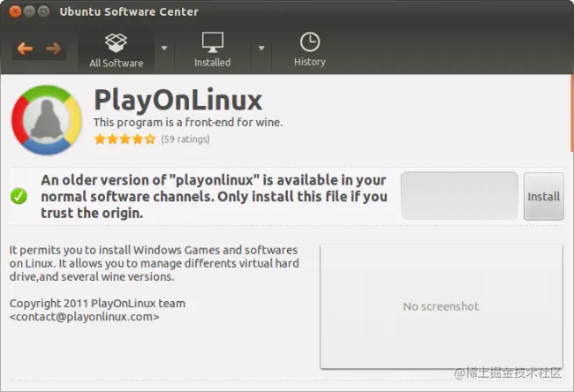The height and width of the screenshot is (392, 574).
Task: Maximize the Ubuntu Software Center window
Action: tap(43, 11)
